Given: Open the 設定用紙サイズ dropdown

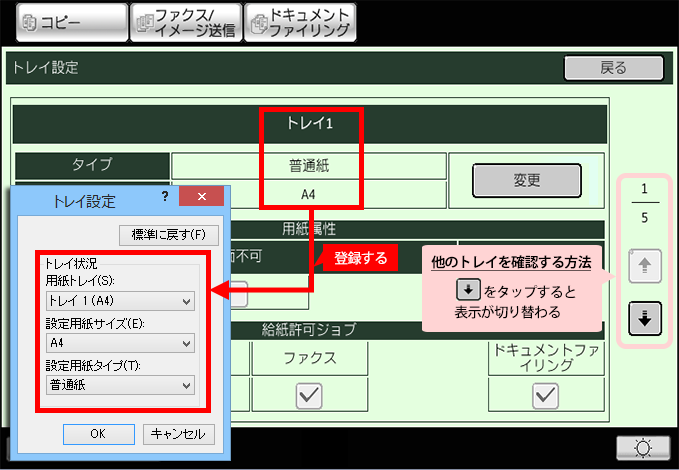Looking at the screenshot, I should tap(120, 343).
